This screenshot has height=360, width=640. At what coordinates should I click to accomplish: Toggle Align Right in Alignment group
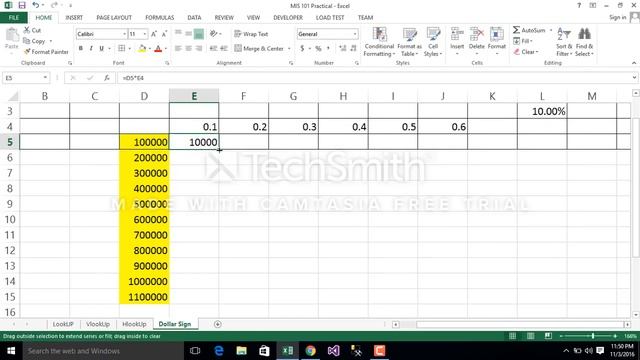tap(199, 49)
